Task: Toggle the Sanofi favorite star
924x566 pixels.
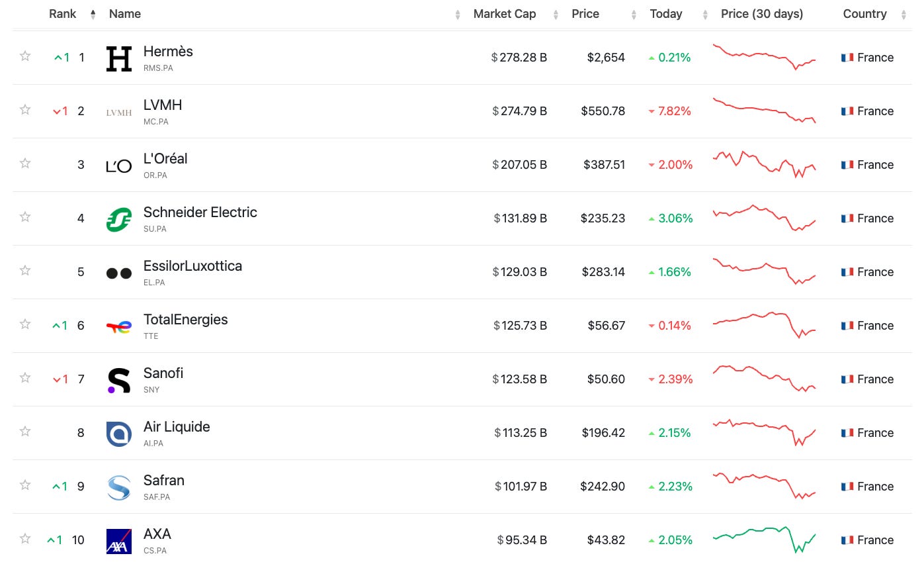Action: coord(25,377)
